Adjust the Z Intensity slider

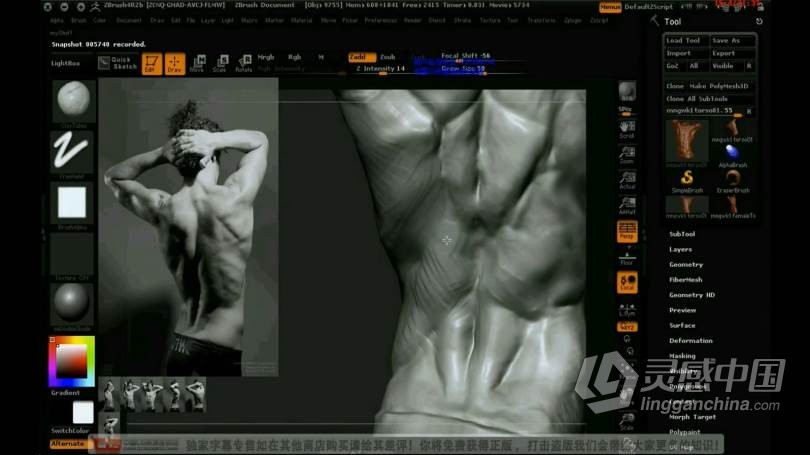[380, 69]
